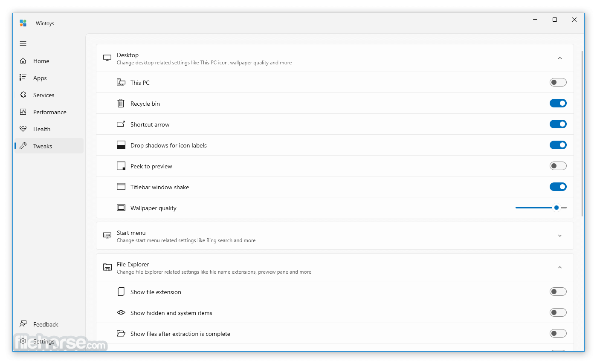Viewport: 597px width, 364px height.
Task: Enable the Show file extension toggle
Action: tap(558, 292)
